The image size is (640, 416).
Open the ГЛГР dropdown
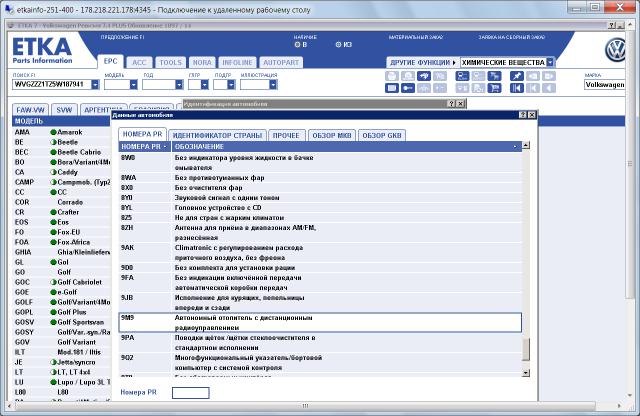(204, 85)
